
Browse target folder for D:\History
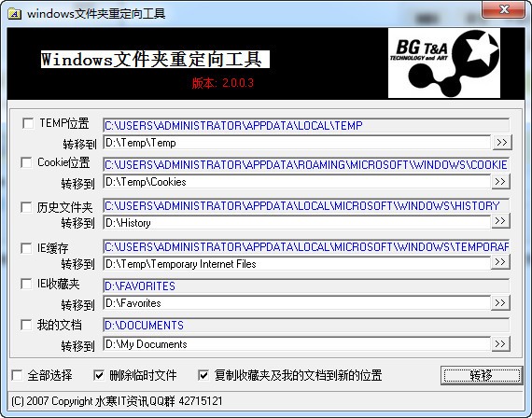tap(500, 221)
